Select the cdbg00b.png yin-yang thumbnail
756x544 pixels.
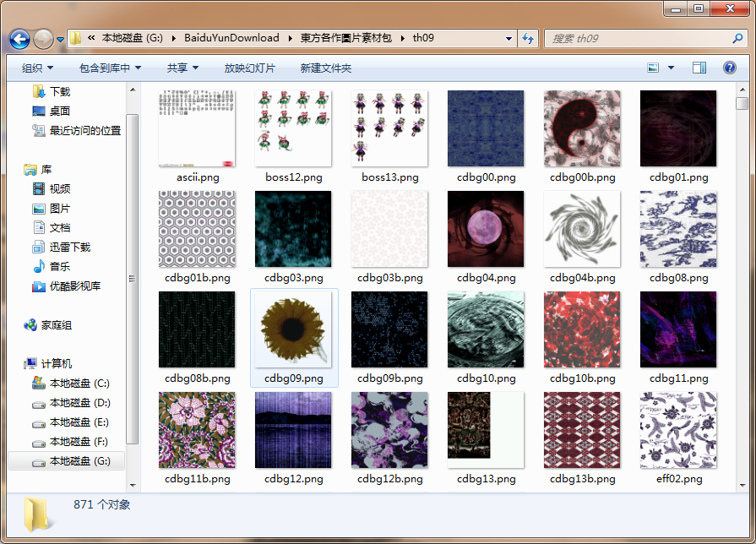click(x=582, y=128)
